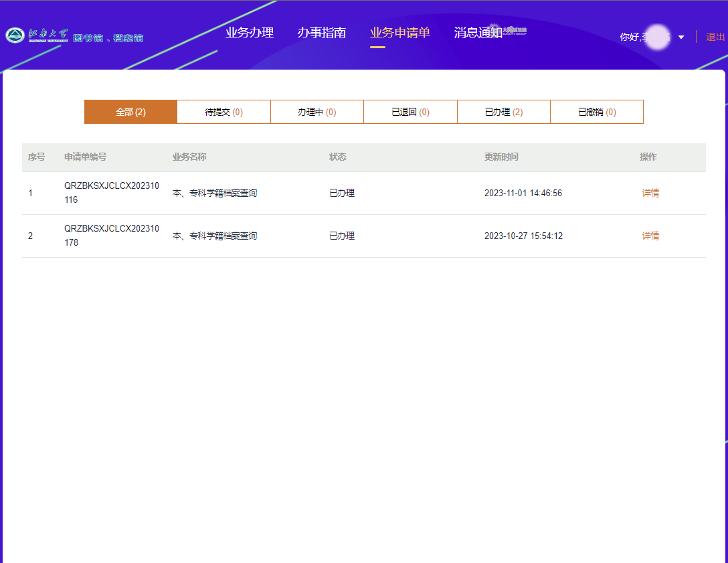Go to the 办事指南 navigation item
Screen dimensions: 728x563
pos(322,33)
